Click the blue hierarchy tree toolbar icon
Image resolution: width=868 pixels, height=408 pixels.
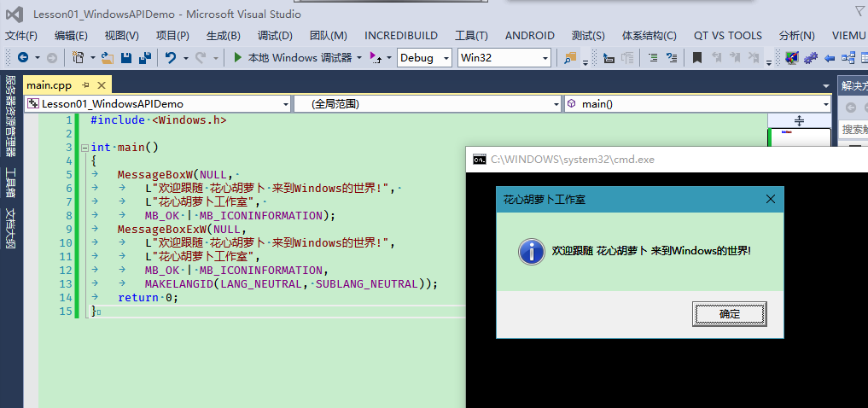[x=848, y=57]
